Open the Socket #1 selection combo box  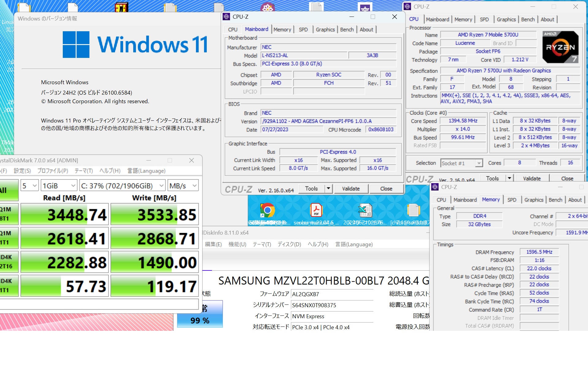(x=461, y=163)
